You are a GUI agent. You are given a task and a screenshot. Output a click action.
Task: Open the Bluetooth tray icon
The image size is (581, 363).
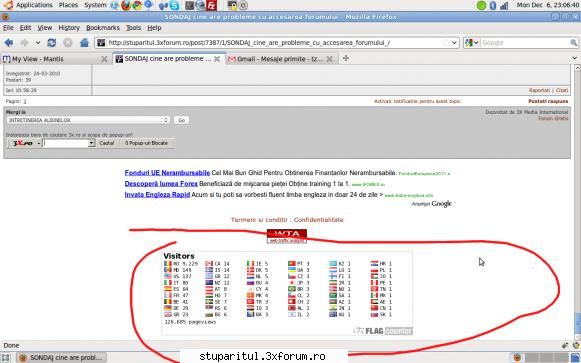[x=493, y=5]
